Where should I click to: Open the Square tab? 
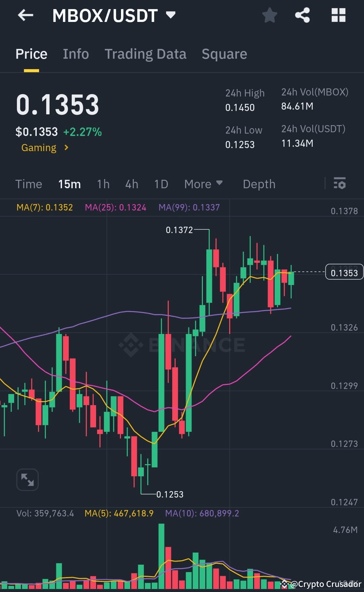point(224,54)
